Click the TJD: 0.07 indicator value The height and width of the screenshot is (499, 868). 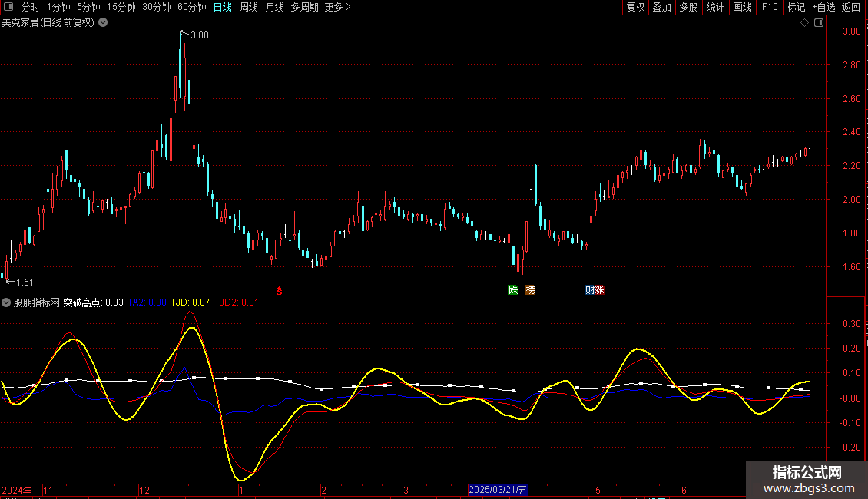(x=190, y=302)
